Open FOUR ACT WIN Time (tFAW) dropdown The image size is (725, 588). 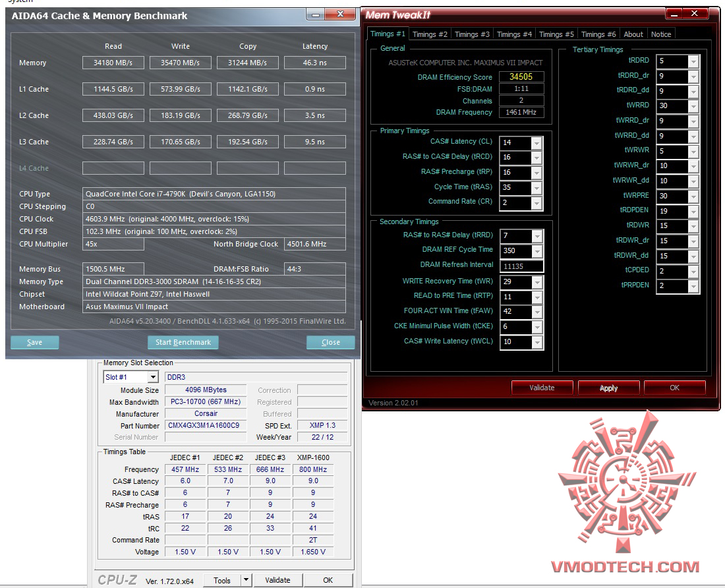(536, 312)
